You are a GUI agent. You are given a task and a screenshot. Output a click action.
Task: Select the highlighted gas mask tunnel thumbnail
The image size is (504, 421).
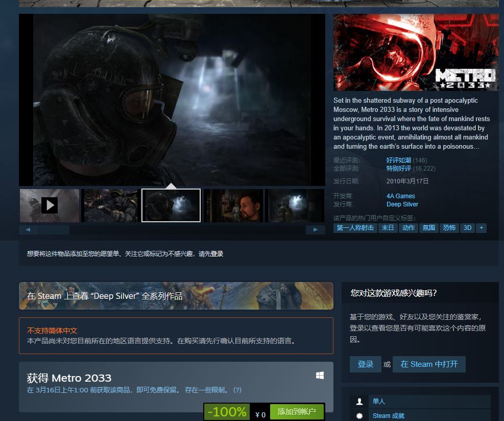coord(171,205)
